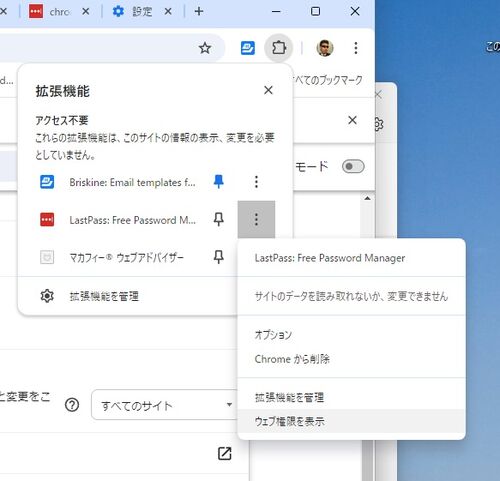The height and width of the screenshot is (481, 500).
Task: Choose Chrome から削除 in context menu
Action: 351,359
